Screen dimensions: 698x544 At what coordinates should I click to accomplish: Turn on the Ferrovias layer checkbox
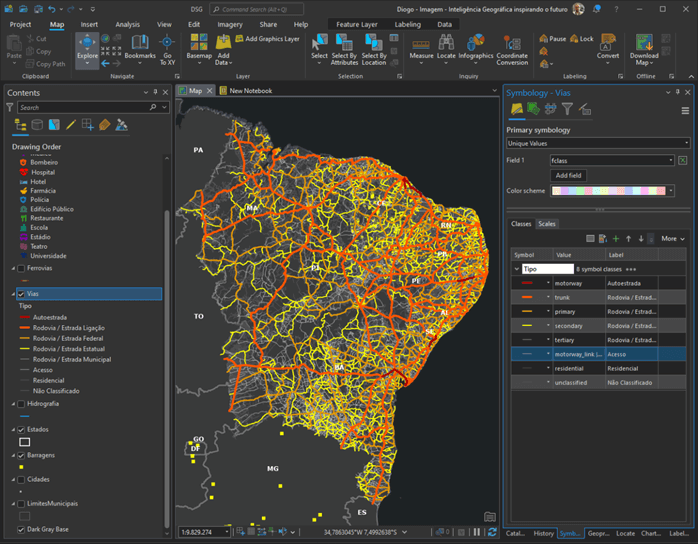point(21,268)
